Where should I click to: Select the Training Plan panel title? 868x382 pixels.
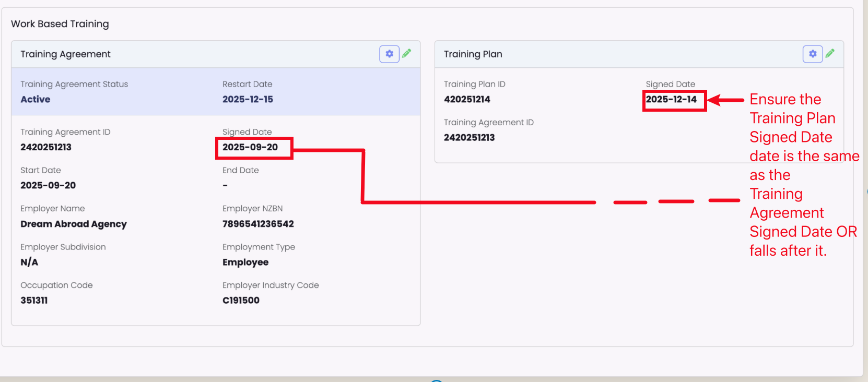[473, 54]
